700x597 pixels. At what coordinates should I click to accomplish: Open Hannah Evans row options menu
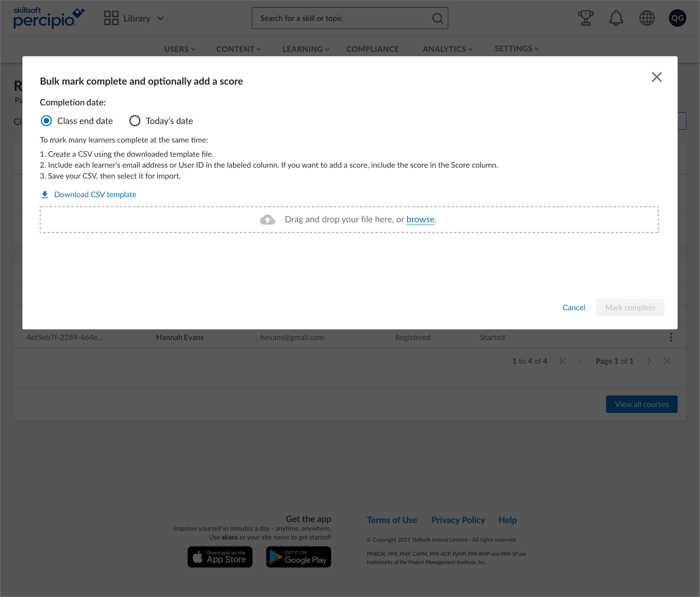671,337
